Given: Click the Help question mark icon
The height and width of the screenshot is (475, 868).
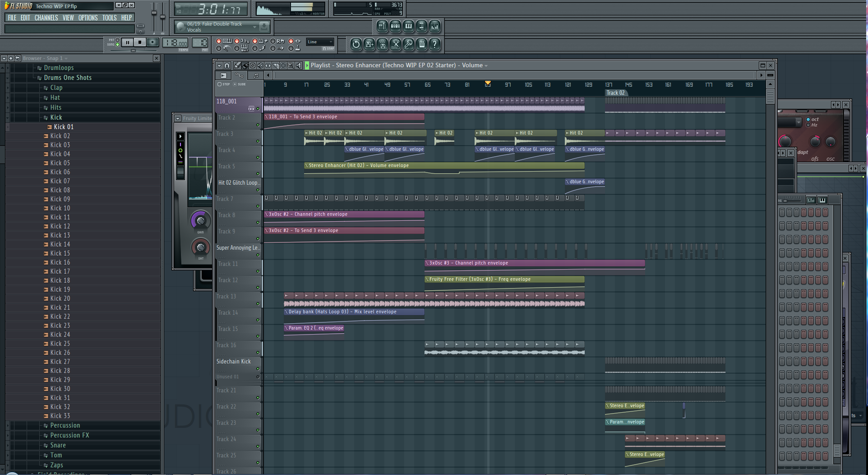Looking at the screenshot, I should (434, 44).
